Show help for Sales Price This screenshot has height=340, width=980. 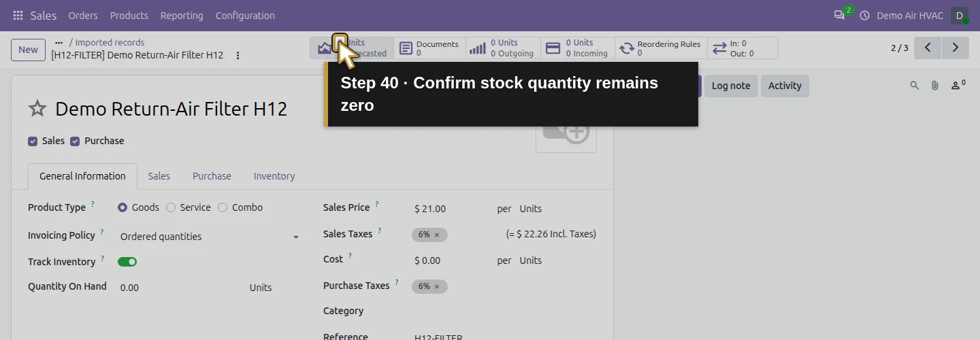click(377, 204)
